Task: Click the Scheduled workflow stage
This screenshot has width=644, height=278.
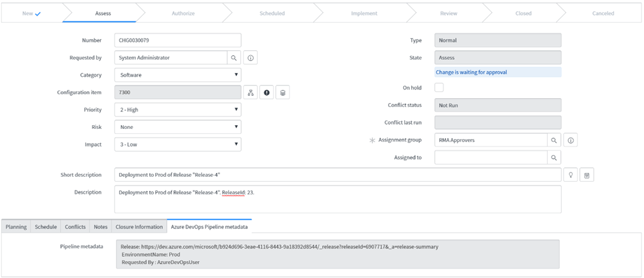Action: (x=272, y=13)
